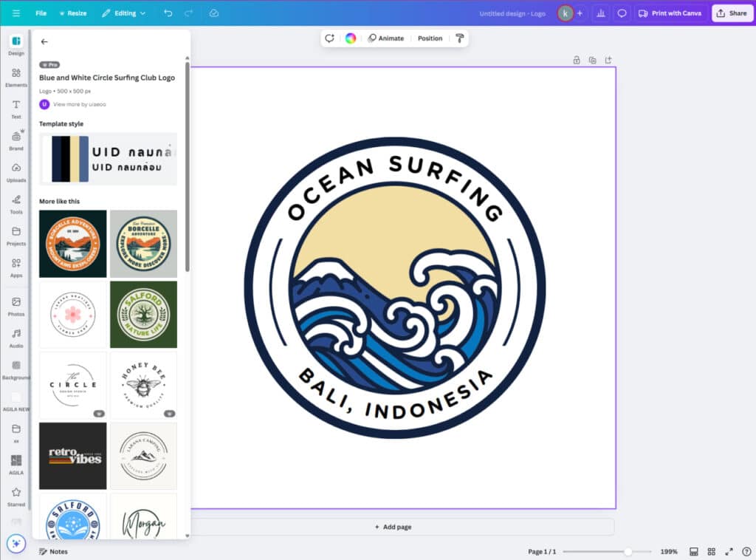Click the Undo arrow
Viewport: 756px width, 560px height.
pyautogui.click(x=168, y=13)
